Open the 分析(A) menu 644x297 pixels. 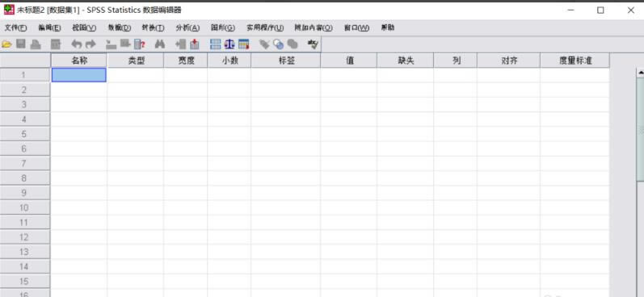tap(187, 28)
